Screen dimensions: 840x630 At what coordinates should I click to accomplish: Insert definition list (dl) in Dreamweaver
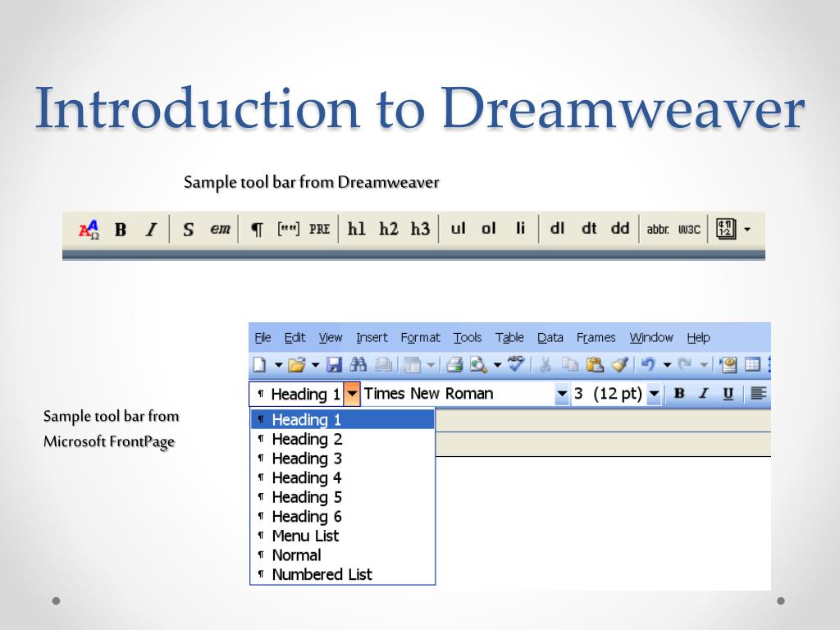tap(557, 229)
